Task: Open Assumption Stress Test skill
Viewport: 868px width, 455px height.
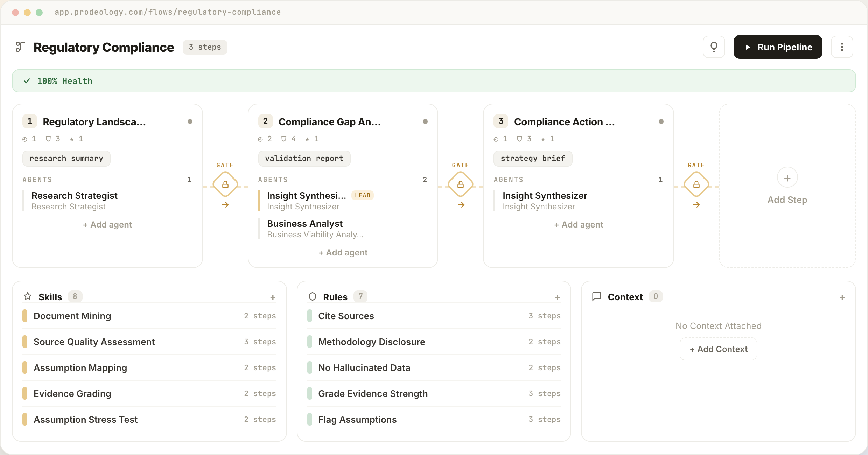Action: coord(149,420)
